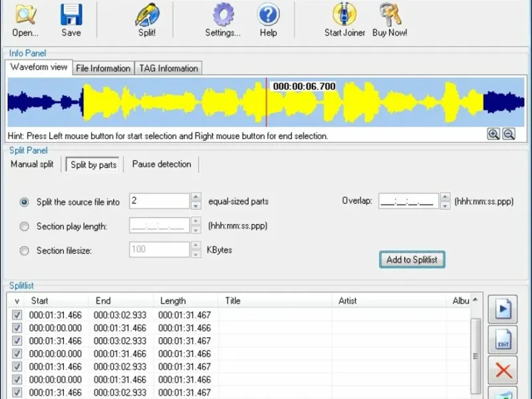This screenshot has height=399, width=532.
Task: Click the yellow selected waveform region
Action: (283, 102)
